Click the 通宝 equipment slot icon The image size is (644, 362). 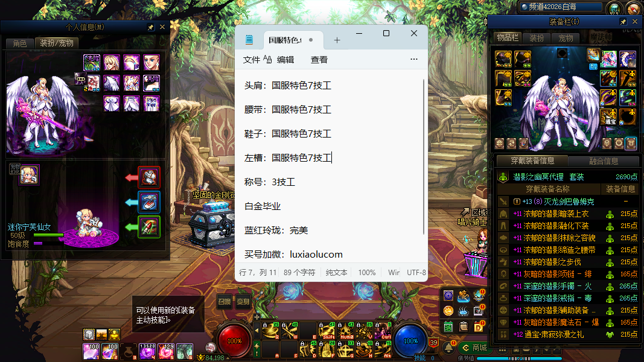pyautogui.click(x=608, y=116)
